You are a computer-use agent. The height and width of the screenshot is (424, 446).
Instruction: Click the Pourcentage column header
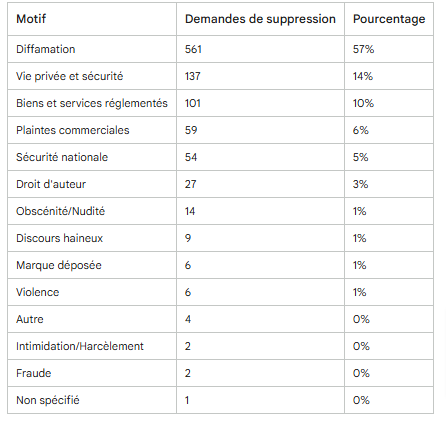[x=389, y=19]
